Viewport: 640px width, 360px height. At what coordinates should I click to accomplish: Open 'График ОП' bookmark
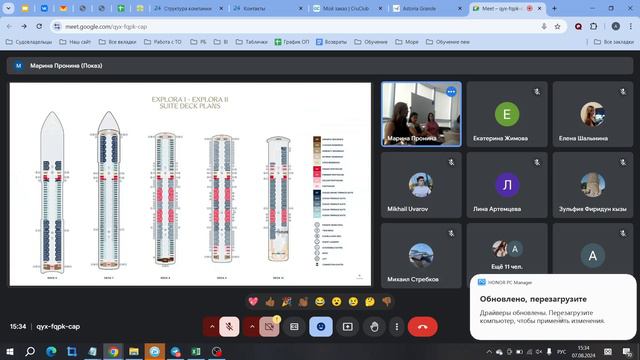point(291,42)
